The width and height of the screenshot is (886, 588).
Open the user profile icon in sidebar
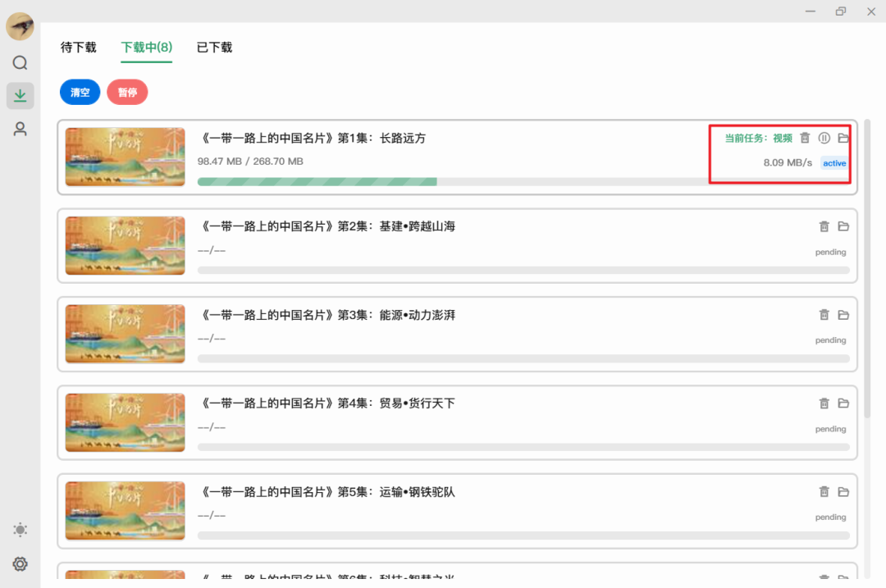click(x=21, y=129)
